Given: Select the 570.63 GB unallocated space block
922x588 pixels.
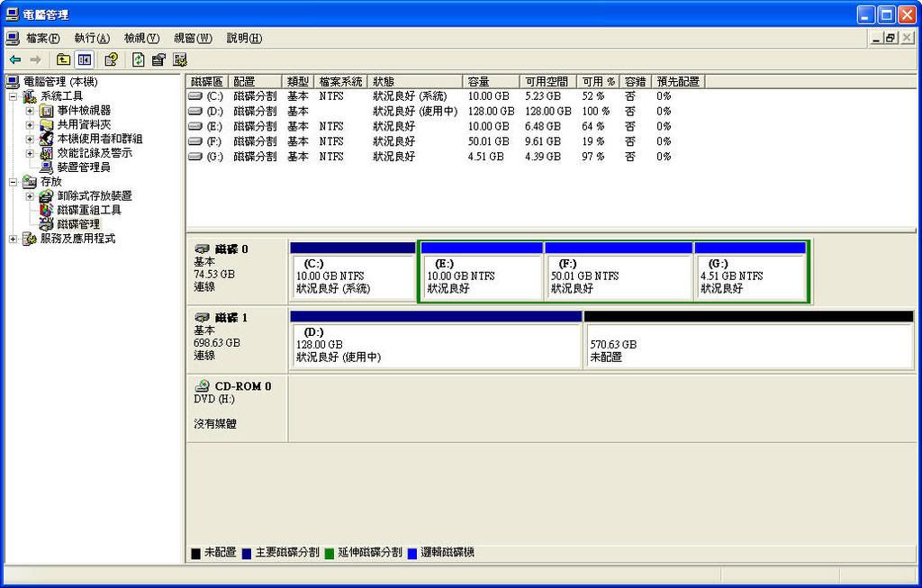Looking at the screenshot, I should pyautogui.click(x=748, y=346).
